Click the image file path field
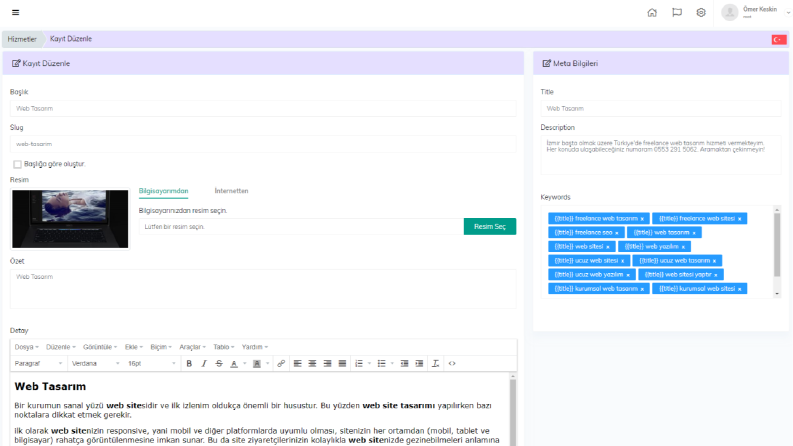The width and height of the screenshot is (793, 446). point(301,227)
